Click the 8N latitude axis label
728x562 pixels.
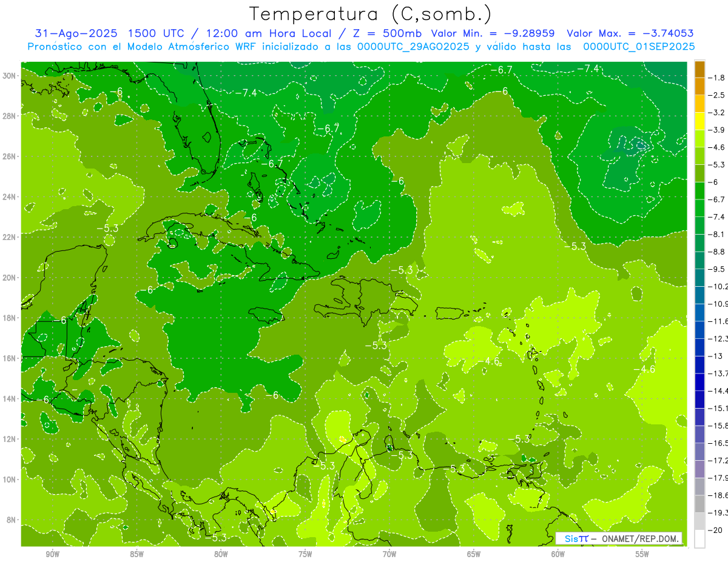[x=12, y=520]
